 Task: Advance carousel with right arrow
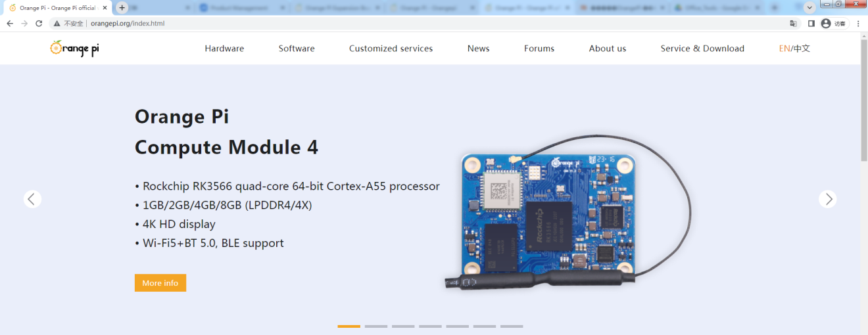point(828,199)
